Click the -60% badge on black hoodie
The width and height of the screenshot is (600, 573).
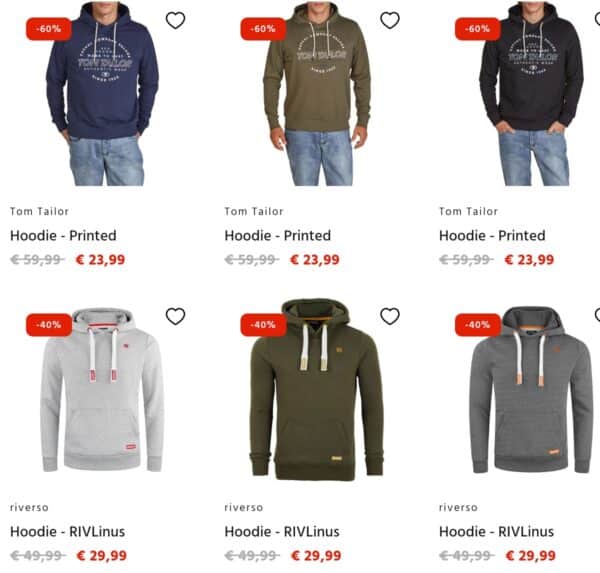click(x=478, y=29)
